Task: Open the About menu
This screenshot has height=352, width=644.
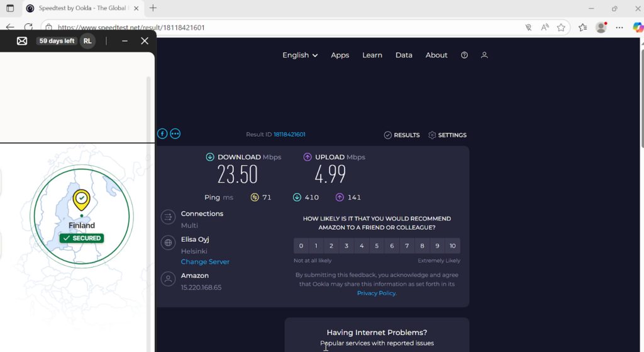Action: [436, 55]
